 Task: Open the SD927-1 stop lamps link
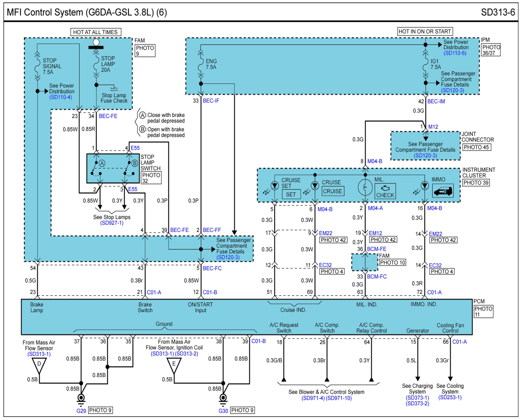[112, 223]
